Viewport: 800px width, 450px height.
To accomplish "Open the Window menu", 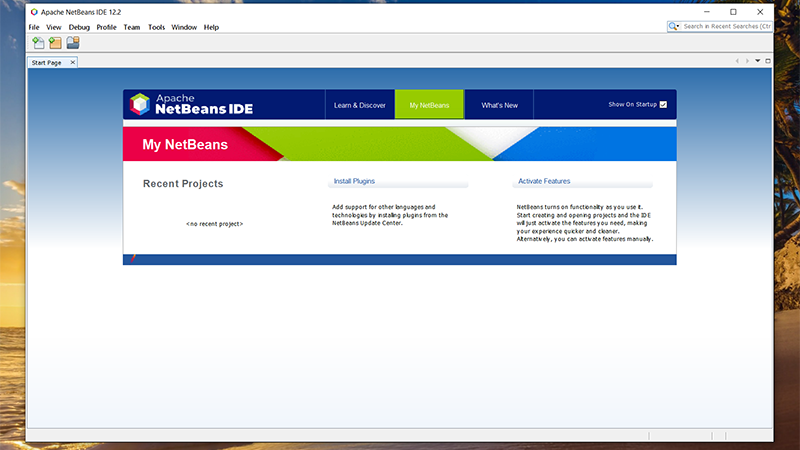I will pyautogui.click(x=184, y=27).
